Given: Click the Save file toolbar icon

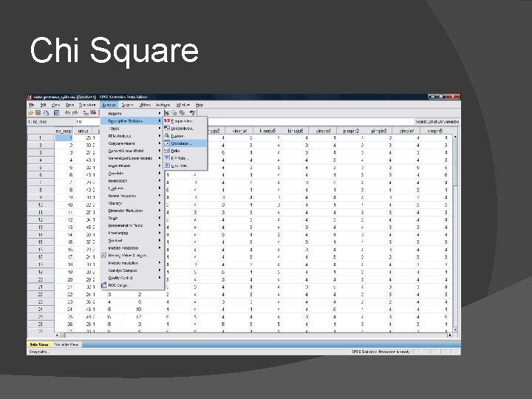Looking at the screenshot, I should coord(38,113).
